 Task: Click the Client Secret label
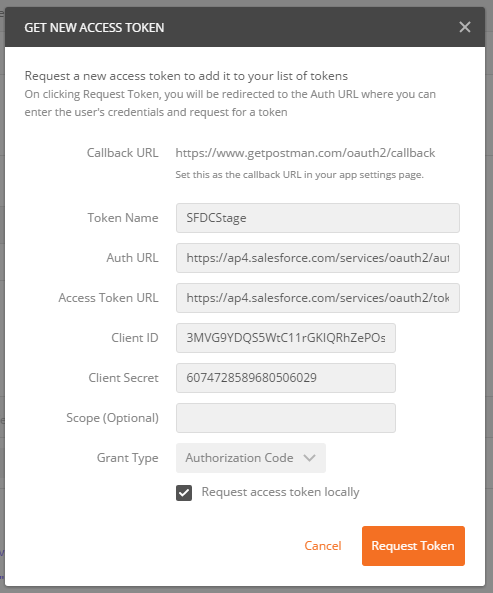[123, 378]
